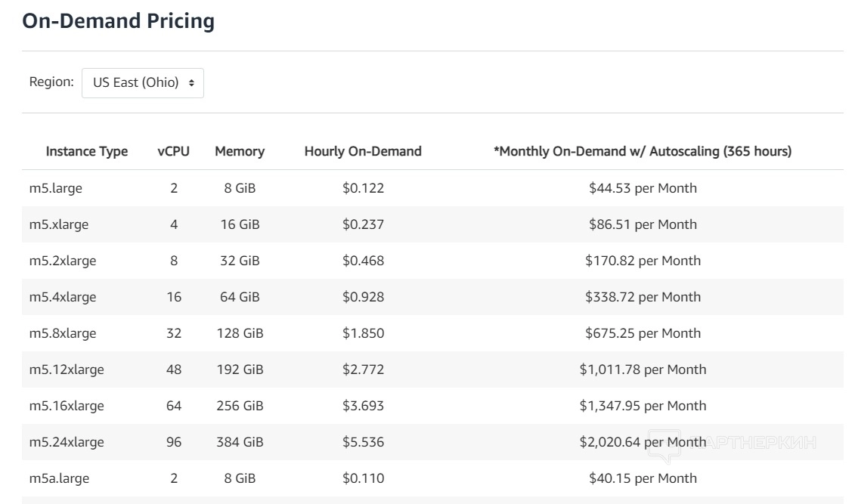Open the Region dropdown showing US East (Ohio)
This screenshot has height=504, width=855.
[143, 83]
